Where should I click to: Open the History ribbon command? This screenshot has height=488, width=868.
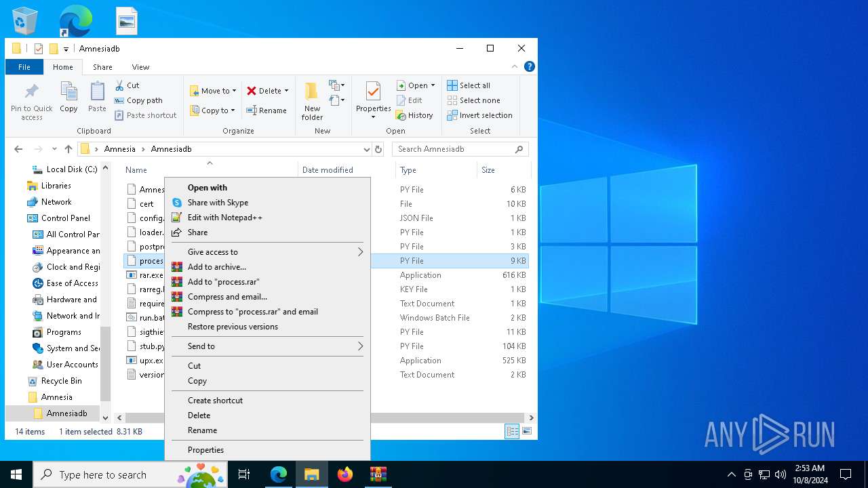(414, 115)
